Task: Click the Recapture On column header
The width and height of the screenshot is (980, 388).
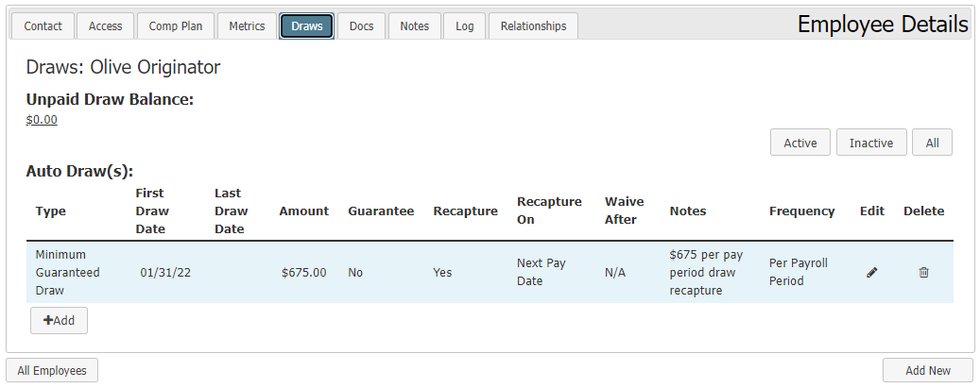Action: pyautogui.click(x=549, y=211)
